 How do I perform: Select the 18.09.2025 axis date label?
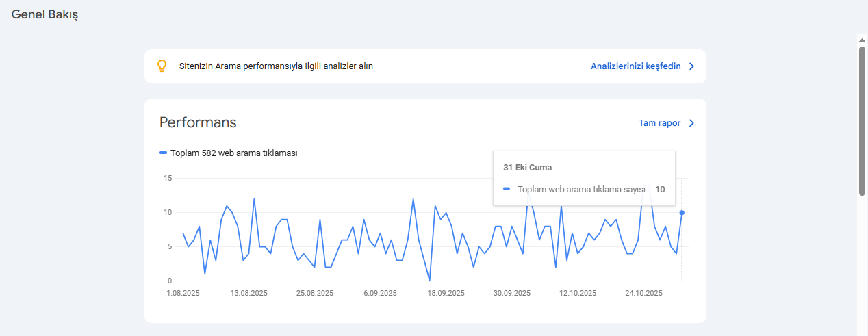[x=446, y=293]
